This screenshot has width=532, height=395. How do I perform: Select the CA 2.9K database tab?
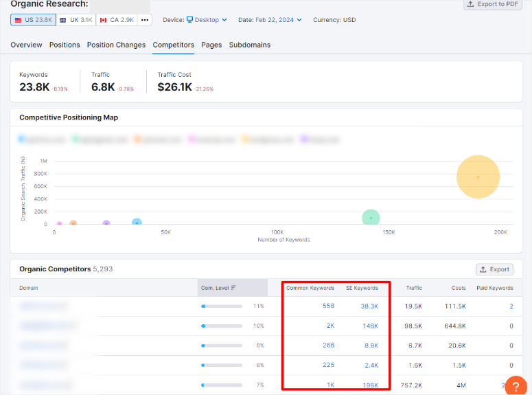(x=117, y=20)
